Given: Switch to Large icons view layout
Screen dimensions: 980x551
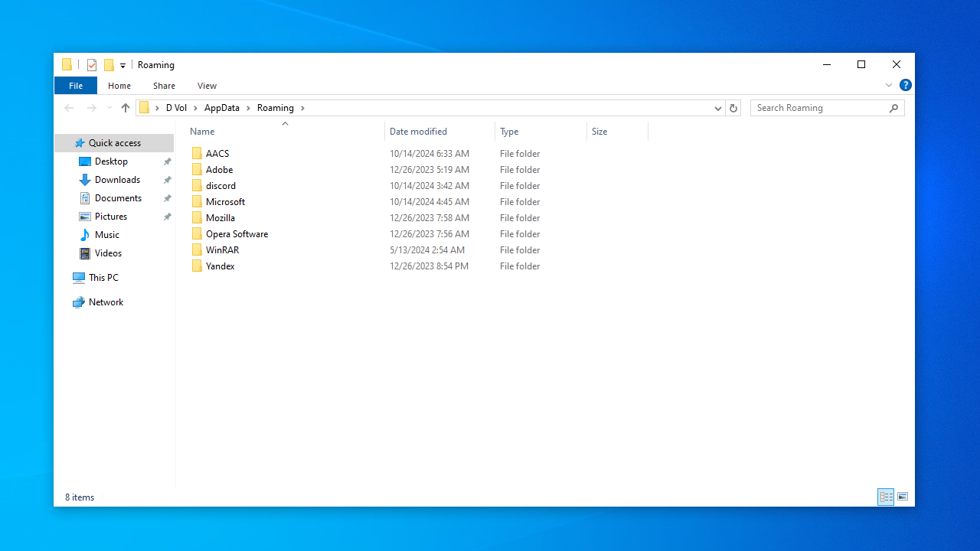Looking at the screenshot, I should [903, 497].
